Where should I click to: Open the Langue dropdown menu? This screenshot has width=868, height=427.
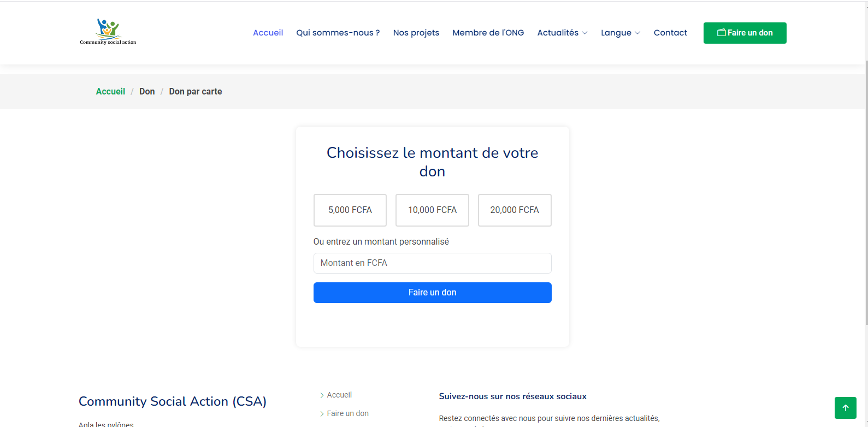620,33
